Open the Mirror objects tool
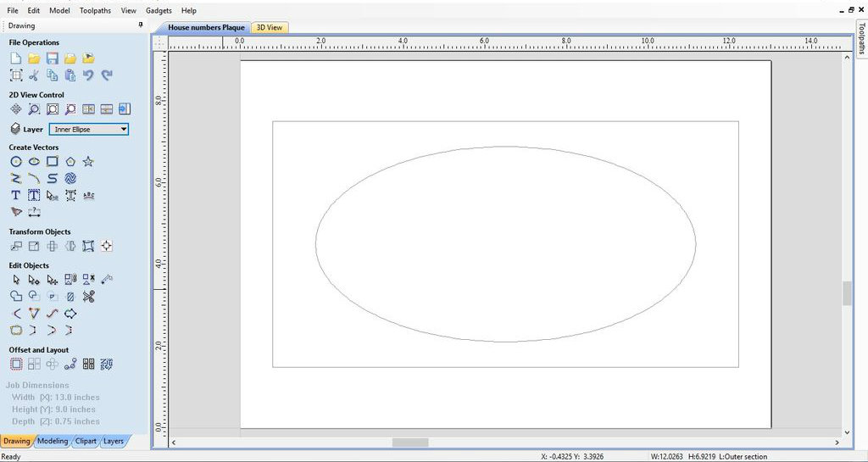Screen dimensions: 868x462 (70, 246)
